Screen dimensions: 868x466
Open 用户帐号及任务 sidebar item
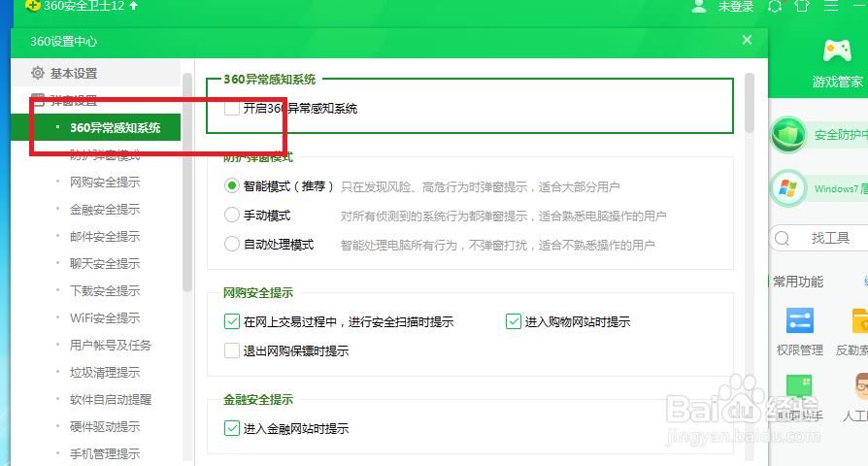click(110, 345)
